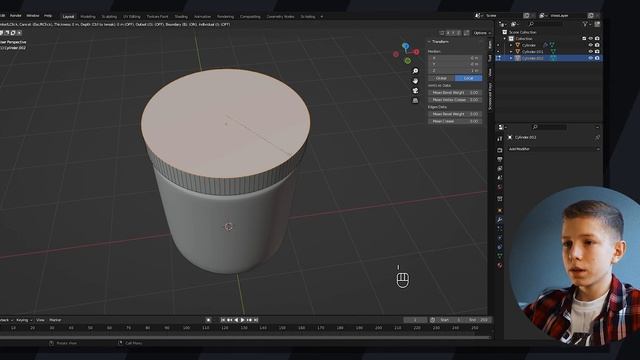
Task: Click the hand pan view icon
Action: pos(415,81)
